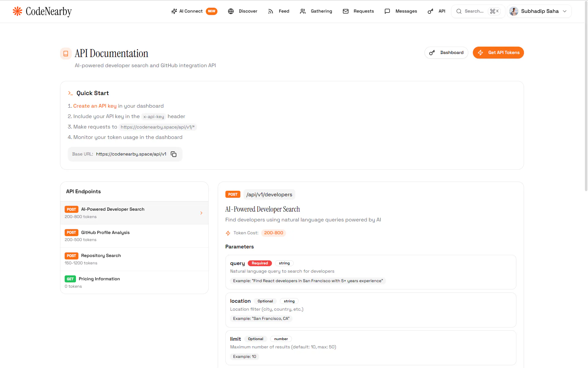Image resolution: width=588 pixels, height=368 pixels.
Task: Click the Token Cost lightning icon
Action: [228, 233]
